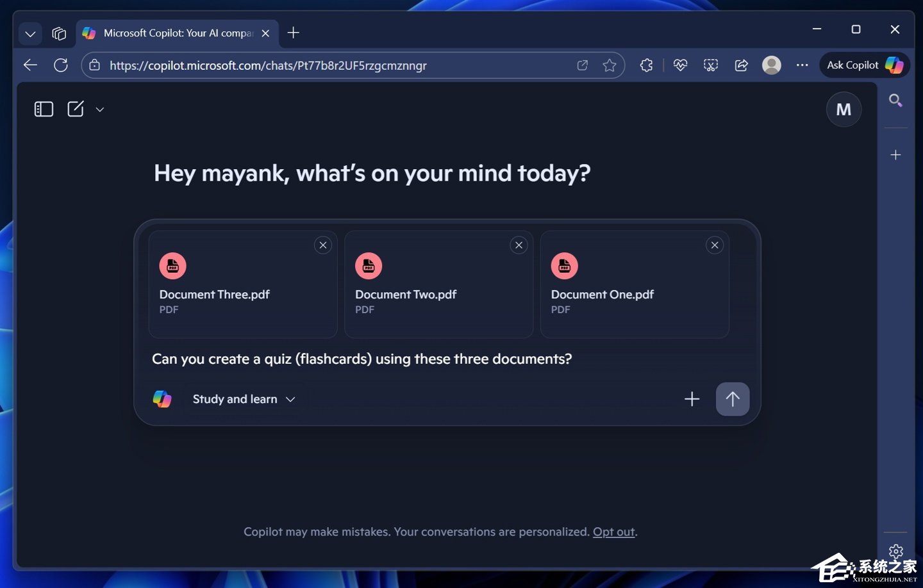Open a new browser tab
The height and width of the screenshot is (588, 923).
pyautogui.click(x=294, y=33)
